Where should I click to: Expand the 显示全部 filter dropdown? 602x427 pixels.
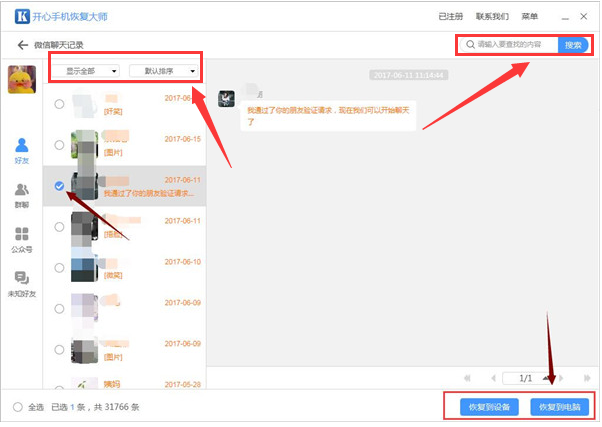click(87, 71)
